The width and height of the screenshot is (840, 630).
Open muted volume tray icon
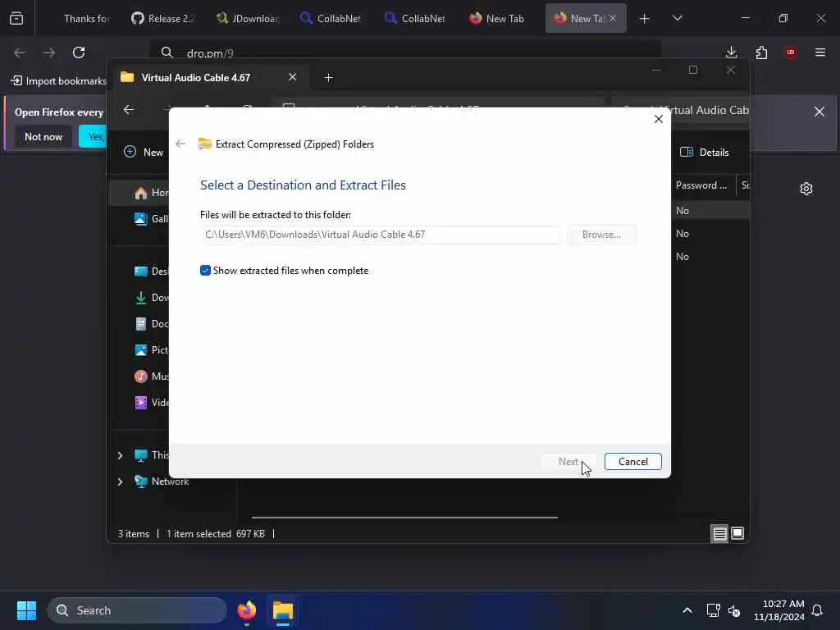(734, 610)
